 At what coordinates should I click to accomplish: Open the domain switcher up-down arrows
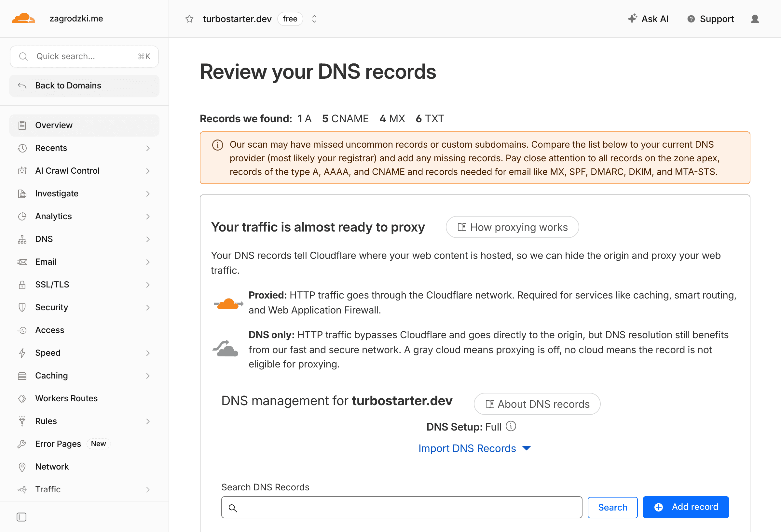click(314, 19)
